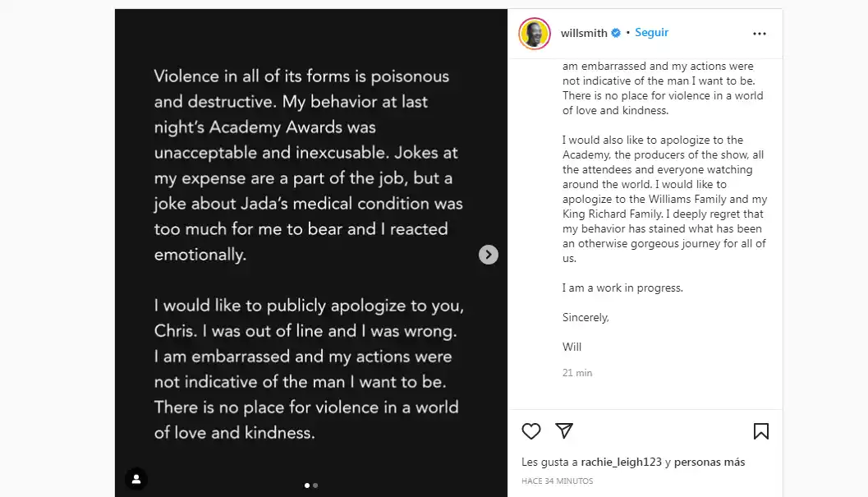Share the post using the paper plane icon
The width and height of the screenshot is (868, 497).
563,430
